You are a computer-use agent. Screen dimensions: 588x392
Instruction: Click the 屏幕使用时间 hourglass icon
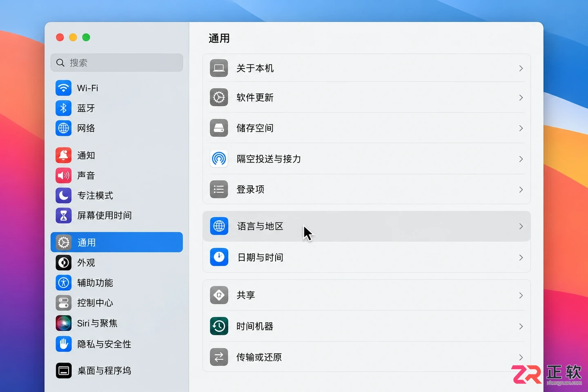click(x=63, y=216)
